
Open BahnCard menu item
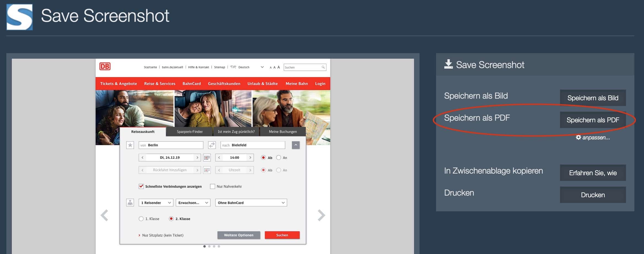coord(192,83)
